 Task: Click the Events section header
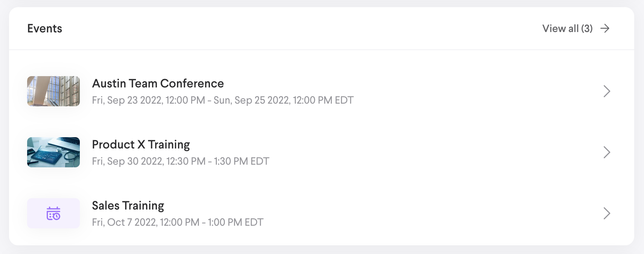pos(44,28)
